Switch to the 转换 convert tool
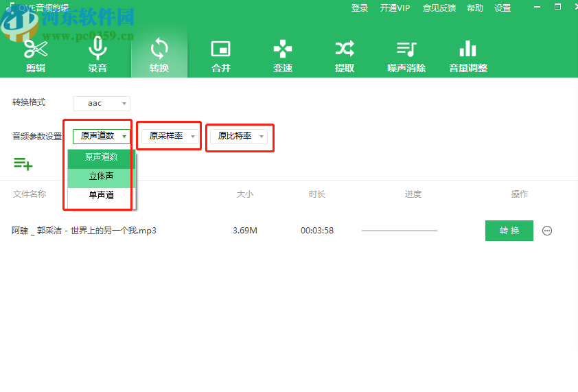Screen dimensions: 578x392 click(159, 55)
